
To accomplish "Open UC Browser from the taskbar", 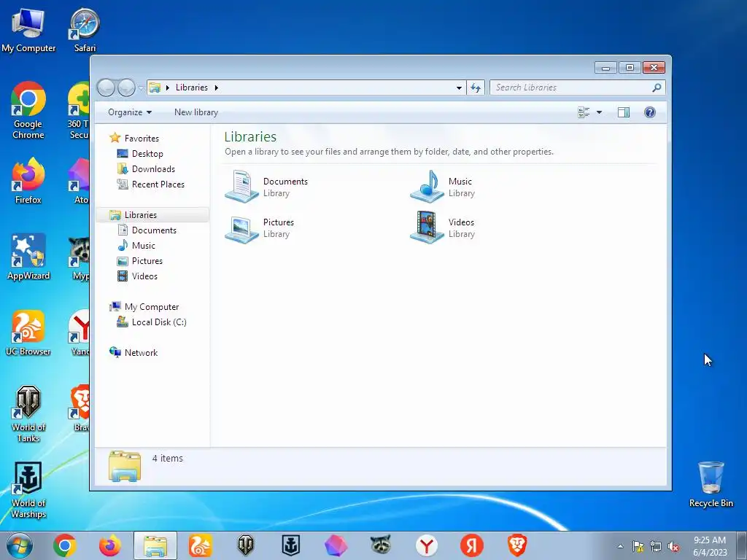I will (200, 545).
